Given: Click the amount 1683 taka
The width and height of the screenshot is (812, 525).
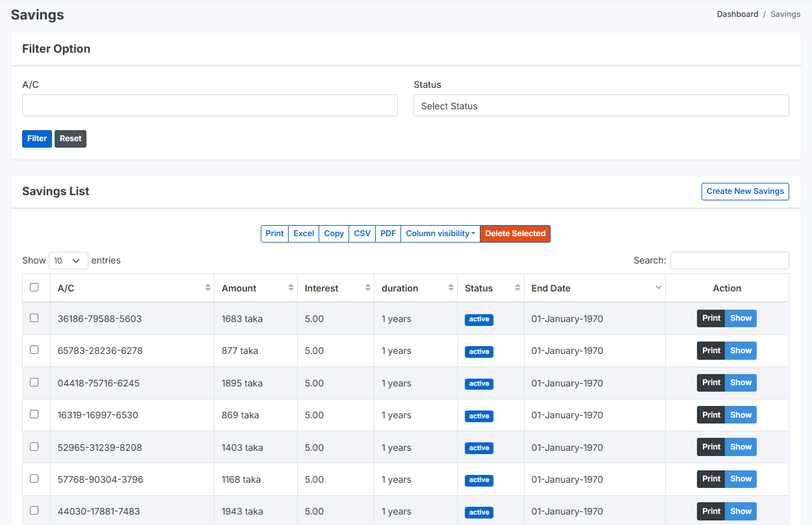Looking at the screenshot, I should point(242,319).
